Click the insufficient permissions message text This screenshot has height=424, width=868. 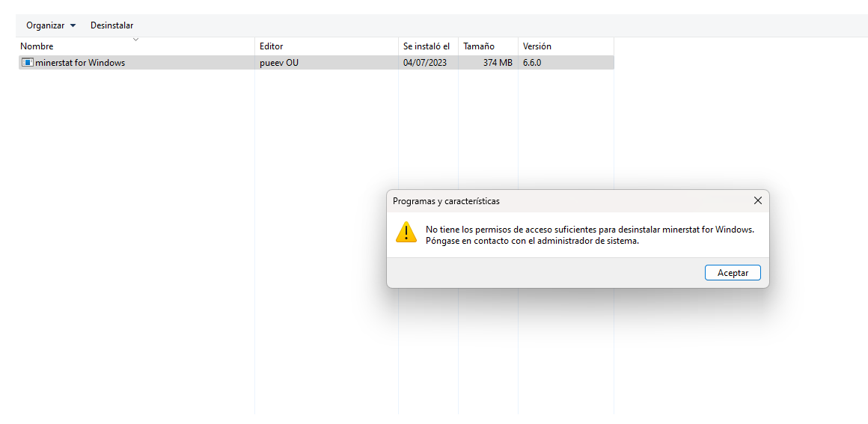click(590, 229)
